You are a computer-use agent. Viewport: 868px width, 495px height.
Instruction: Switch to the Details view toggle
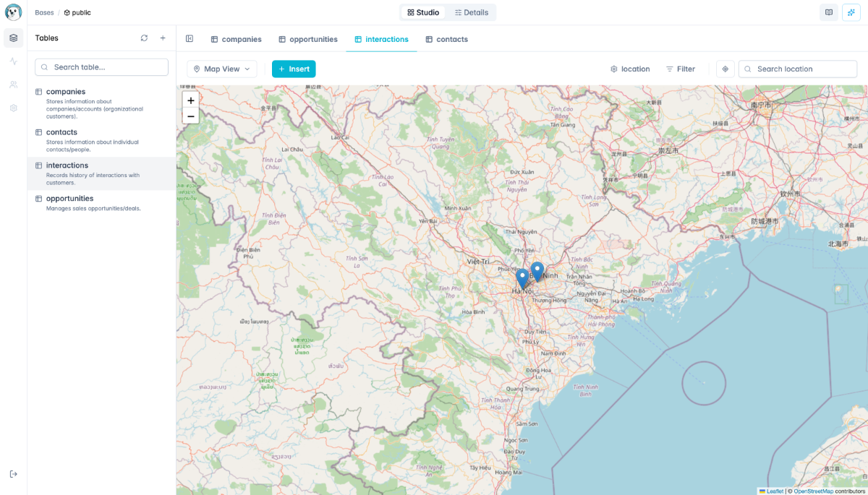pos(471,12)
